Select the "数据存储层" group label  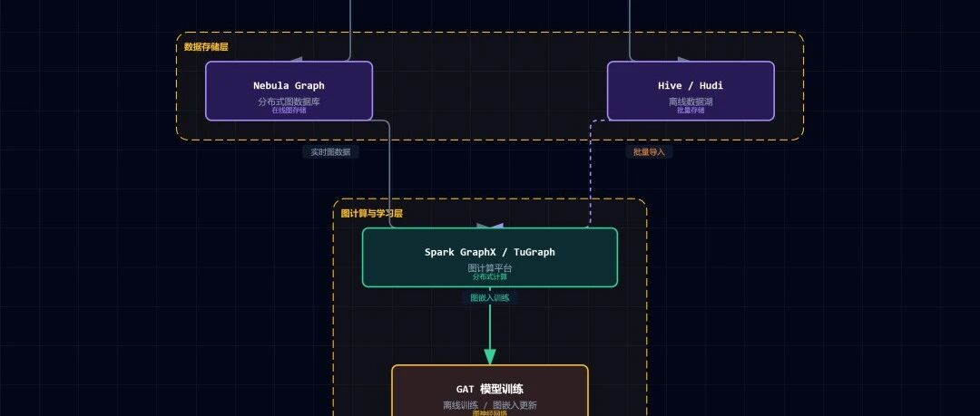click(206, 47)
